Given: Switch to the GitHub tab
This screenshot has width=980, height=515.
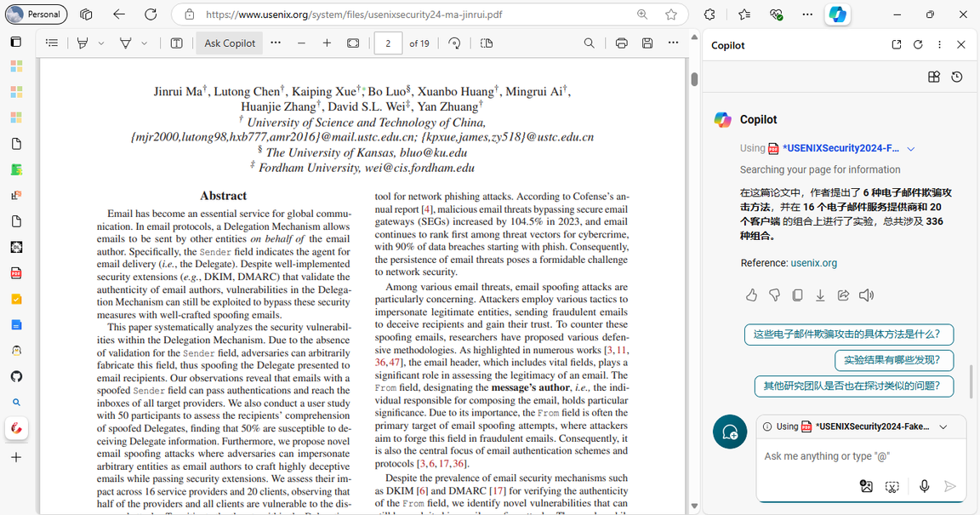Looking at the screenshot, I should [16, 376].
